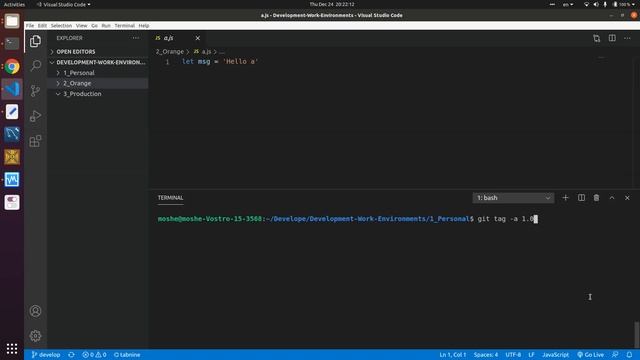Open the File menu
Screen dimensions: 640x360
pyautogui.click(x=30, y=25)
